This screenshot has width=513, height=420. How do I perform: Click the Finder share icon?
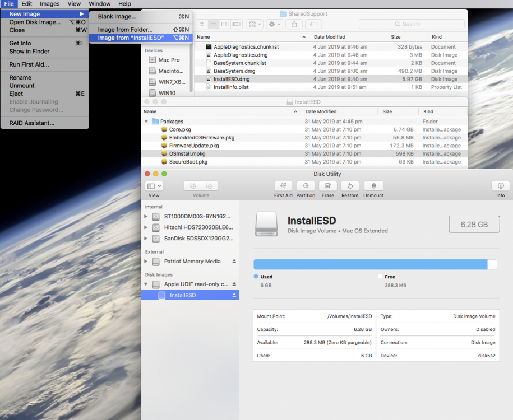294,24
